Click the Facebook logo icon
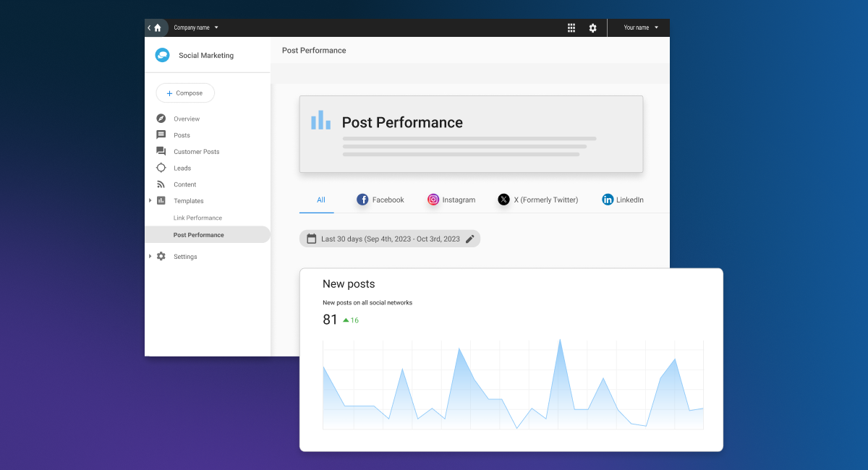 point(363,200)
